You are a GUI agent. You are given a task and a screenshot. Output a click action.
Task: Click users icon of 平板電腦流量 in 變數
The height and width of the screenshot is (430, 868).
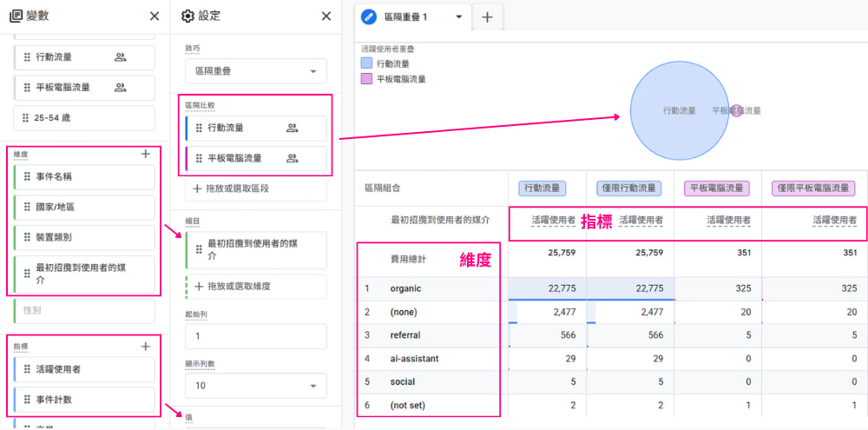click(121, 88)
